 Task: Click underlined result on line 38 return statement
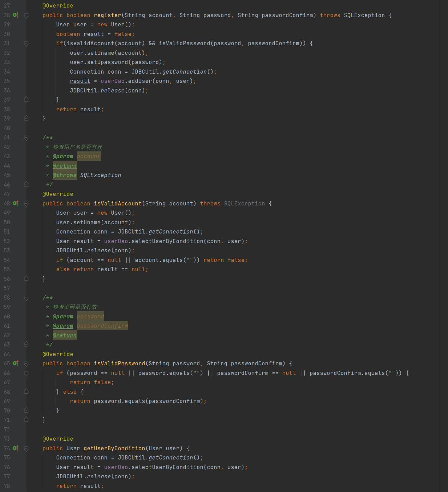click(x=90, y=109)
